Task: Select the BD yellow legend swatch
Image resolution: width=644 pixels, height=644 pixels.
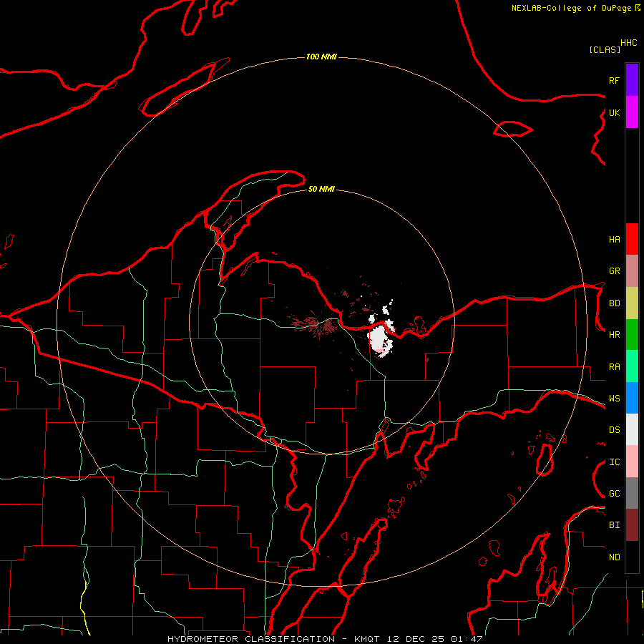Action: pos(632,303)
